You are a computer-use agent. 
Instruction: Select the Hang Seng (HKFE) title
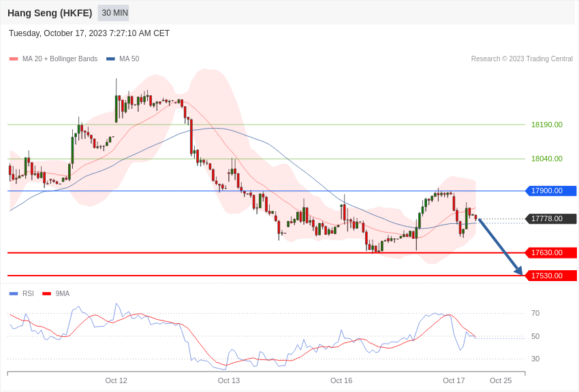pos(50,13)
